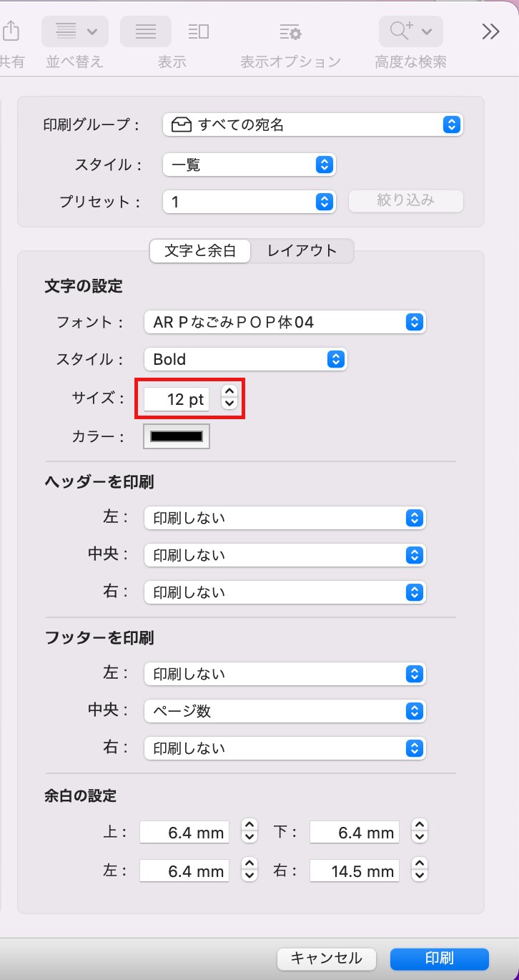Switch to the レイアウト tab

[302, 251]
